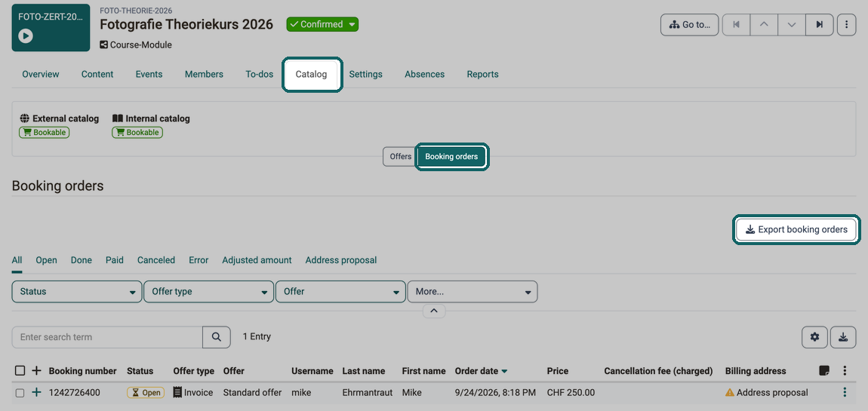This screenshot has width=868, height=411.
Task: Filter by the Canceled tab
Action: point(156,260)
